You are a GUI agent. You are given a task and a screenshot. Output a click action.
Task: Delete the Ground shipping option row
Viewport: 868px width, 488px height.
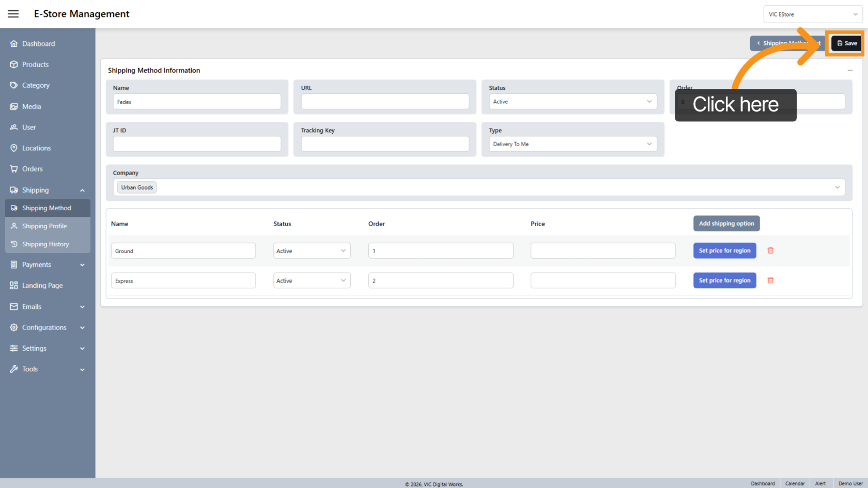[770, 250]
